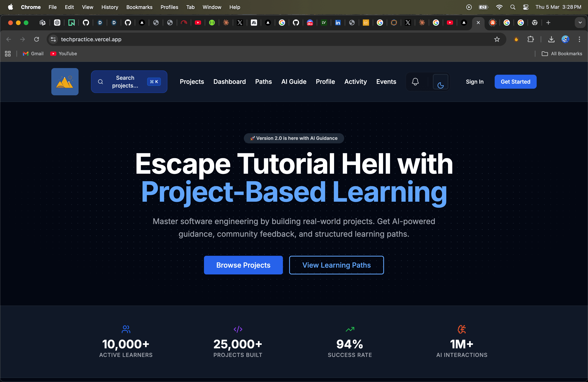This screenshot has height=382, width=588.
Task: Open the Chrome extensions puzzle icon
Action: click(531, 39)
